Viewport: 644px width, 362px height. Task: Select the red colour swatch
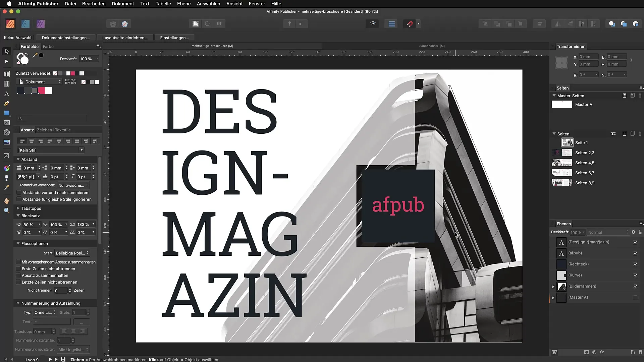pyautogui.click(x=42, y=90)
